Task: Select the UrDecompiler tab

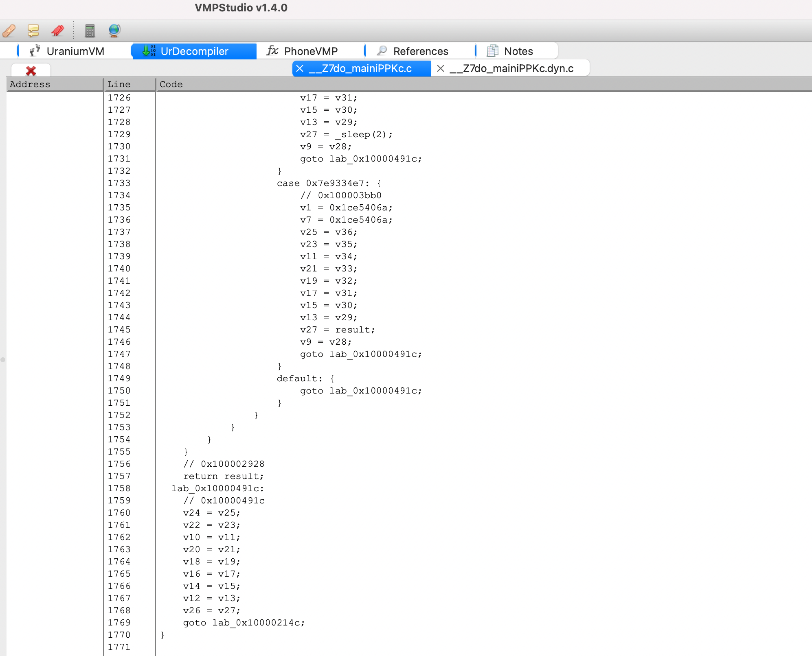Action: 194,51
